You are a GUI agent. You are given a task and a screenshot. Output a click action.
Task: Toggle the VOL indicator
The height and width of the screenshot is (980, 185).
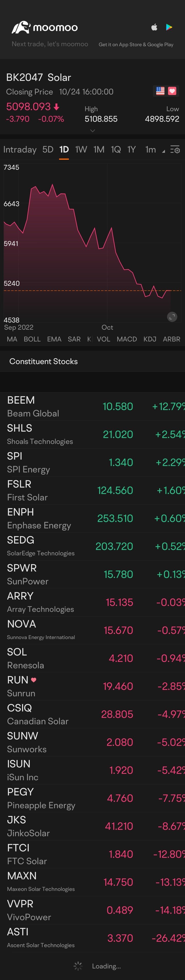pyautogui.click(x=104, y=339)
